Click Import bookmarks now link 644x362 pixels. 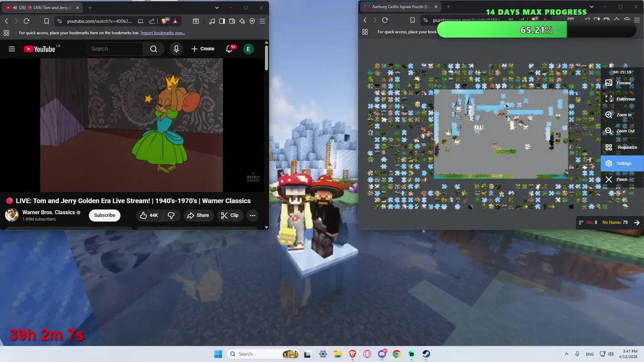tap(163, 33)
